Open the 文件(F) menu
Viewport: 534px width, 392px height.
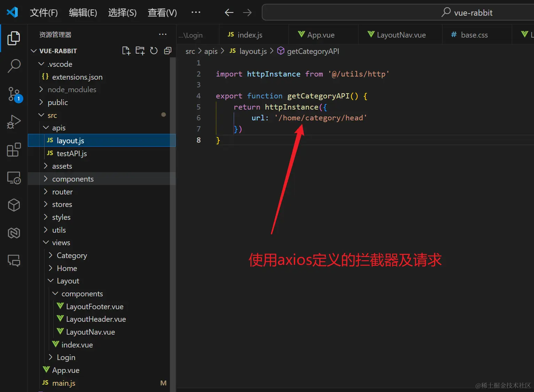point(44,13)
